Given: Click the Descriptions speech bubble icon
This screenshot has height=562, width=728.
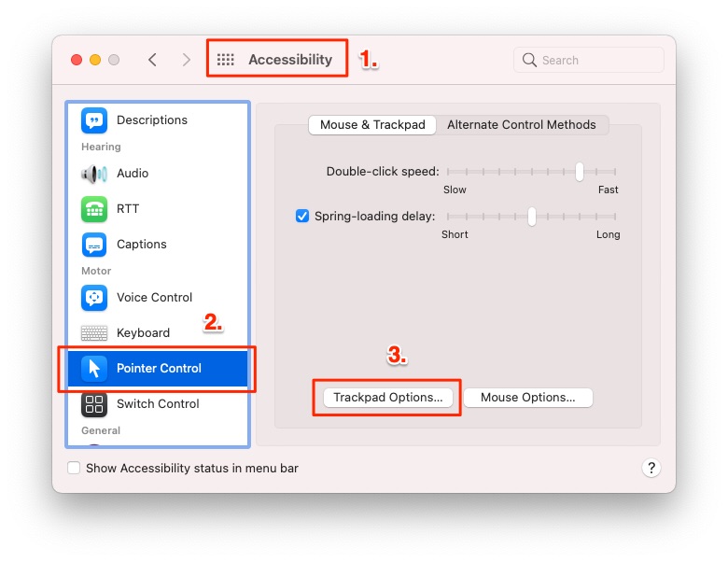Looking at the screenshot, I should (94, 120).
